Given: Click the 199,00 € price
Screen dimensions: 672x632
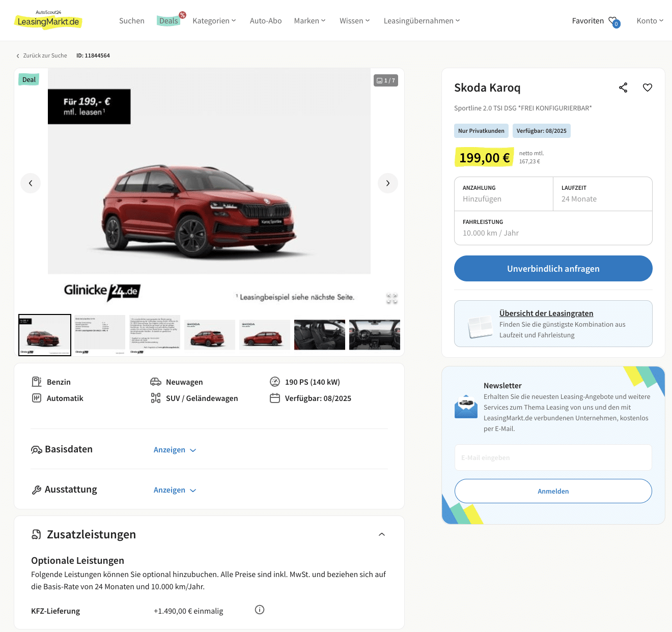Looking at the screenshot, I should (x=484, y=158).
